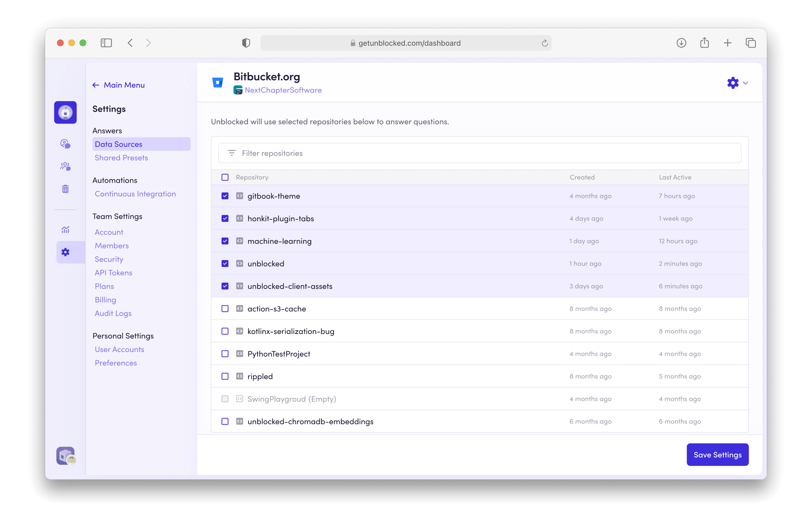The height and width of the screenshot is (513, 812).
Task: Switch to the Shared Presets section
Action: point(122,157)
